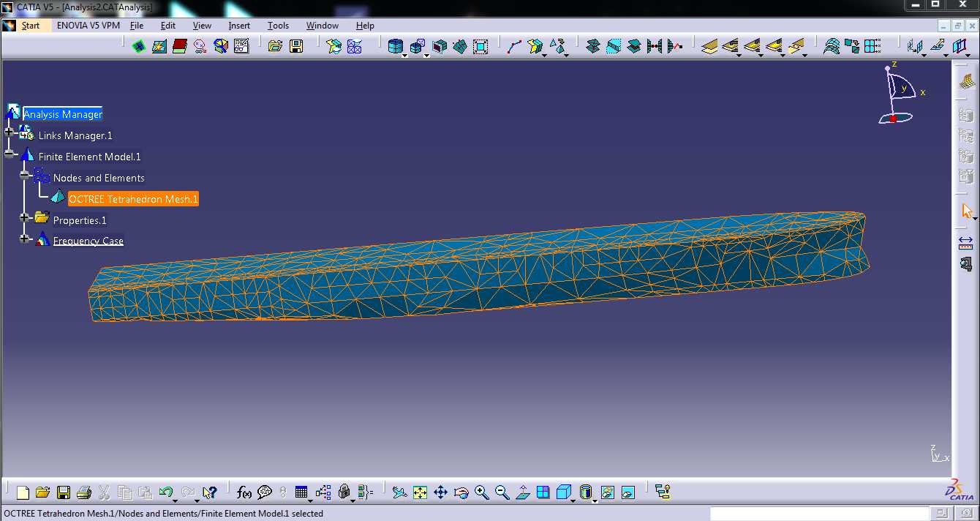Screen dimensions: 980x521
Task: Click the command input field in status bar
Action: pos(819,514)
